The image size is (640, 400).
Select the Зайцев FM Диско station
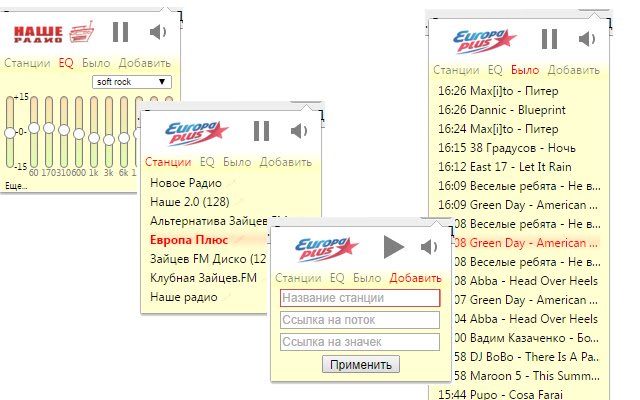pyautogui.click(x=208, y=259)
